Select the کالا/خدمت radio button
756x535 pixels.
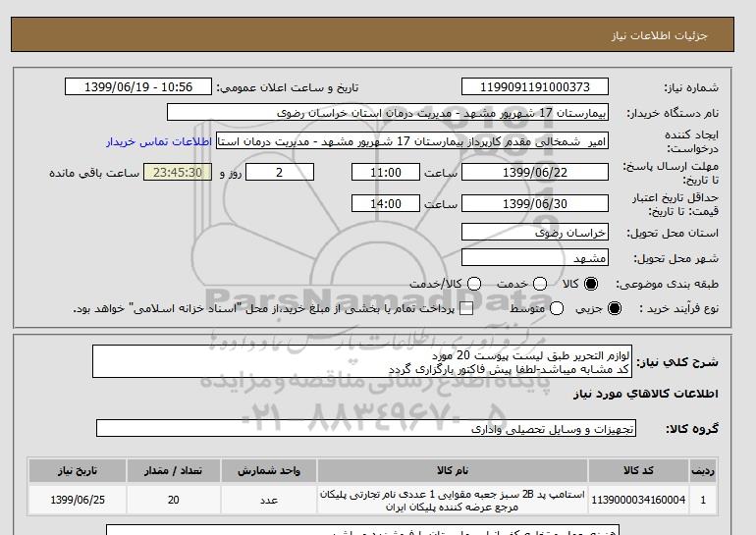pos(474,284)
